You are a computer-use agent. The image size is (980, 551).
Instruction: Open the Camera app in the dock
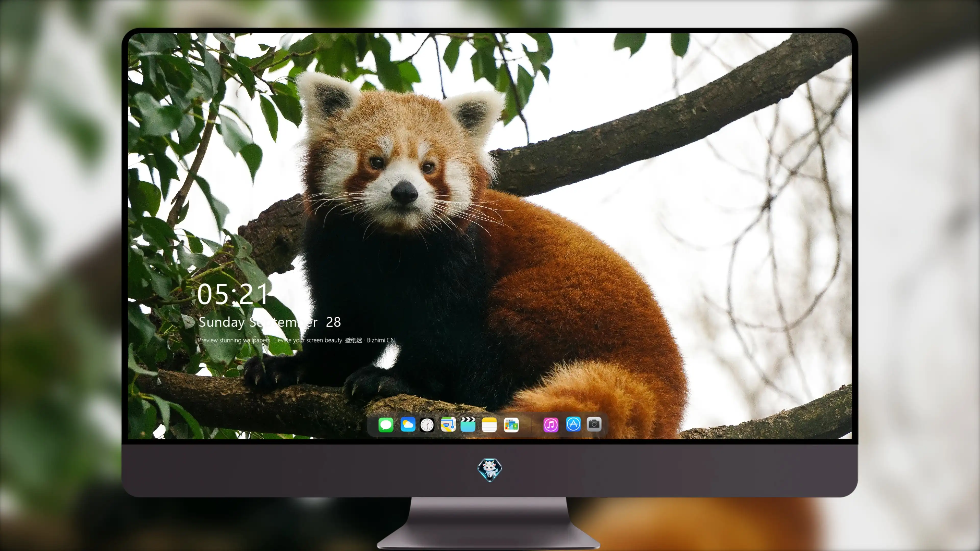(x=594, y=424)
